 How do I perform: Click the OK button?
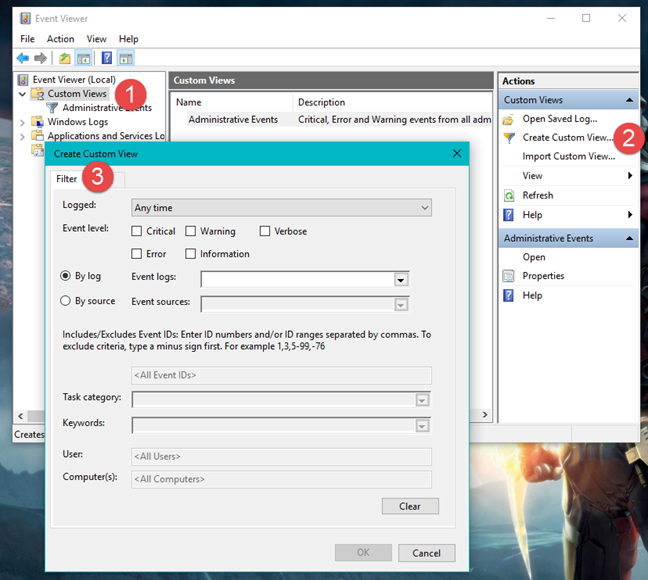click(363, 553)
